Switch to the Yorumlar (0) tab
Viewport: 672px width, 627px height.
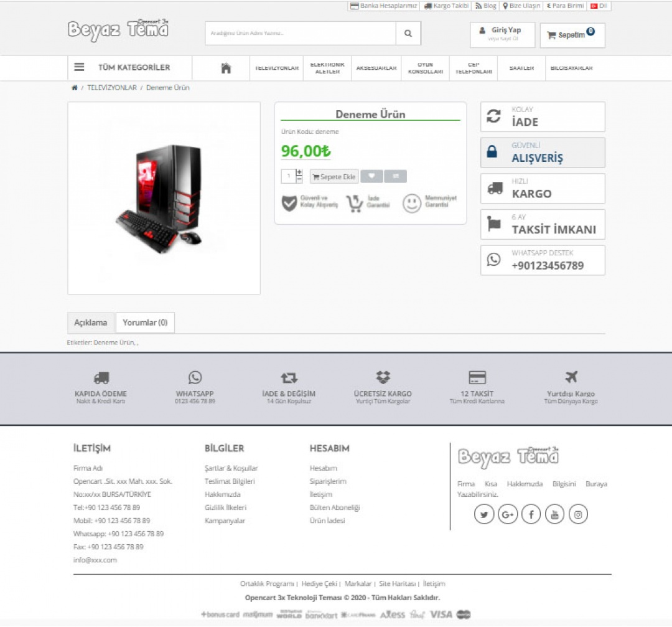pos(145,323)
